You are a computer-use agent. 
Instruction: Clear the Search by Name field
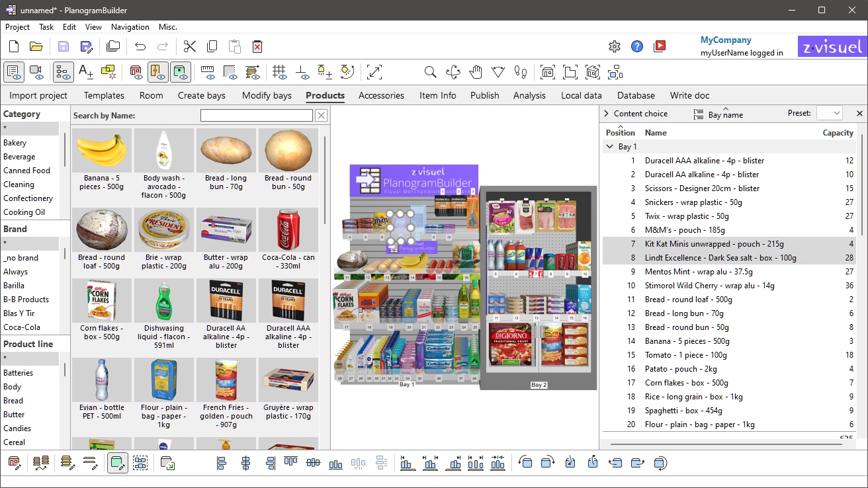click(x=321, y=116)
